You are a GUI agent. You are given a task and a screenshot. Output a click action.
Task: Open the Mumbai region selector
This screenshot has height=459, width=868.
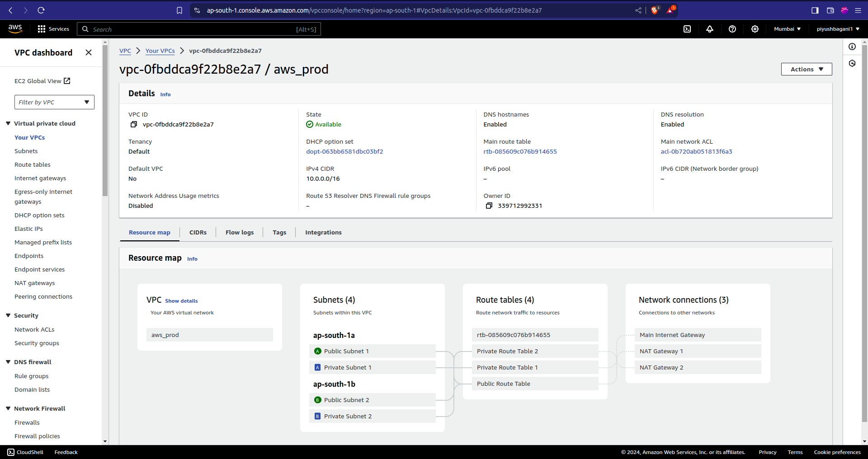click(x=787, y=29)
